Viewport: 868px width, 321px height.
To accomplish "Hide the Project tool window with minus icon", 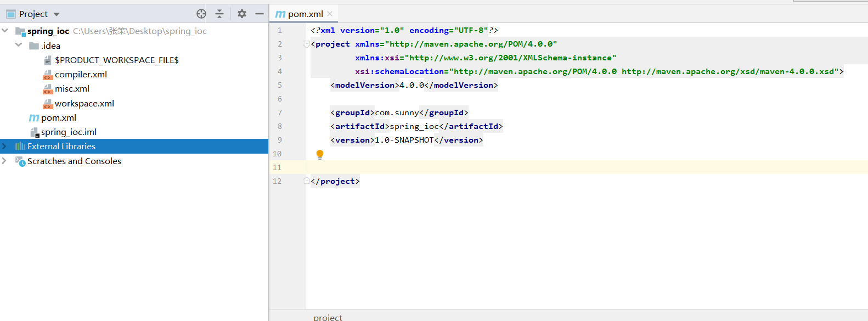I will tap(260, 14).
